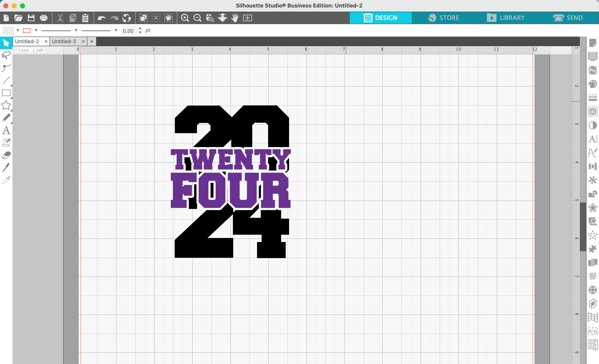This screenshot has height=364, width=599.
Task: Open the Trace panel
Action: [593, 112]
